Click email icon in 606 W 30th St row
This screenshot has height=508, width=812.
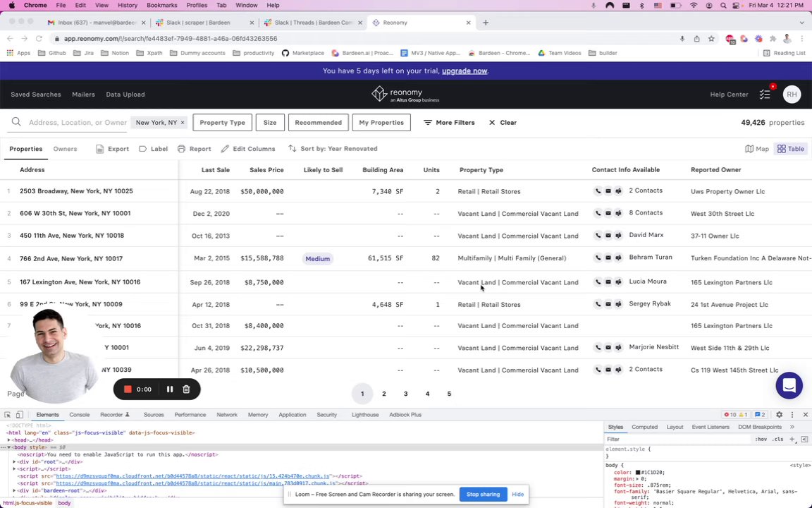[x=608, y=213]
